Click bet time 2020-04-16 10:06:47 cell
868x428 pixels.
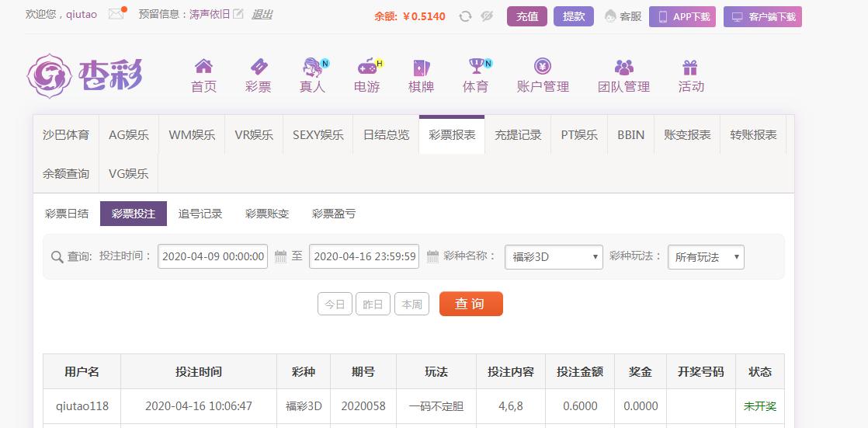click(x=199, y=405)
